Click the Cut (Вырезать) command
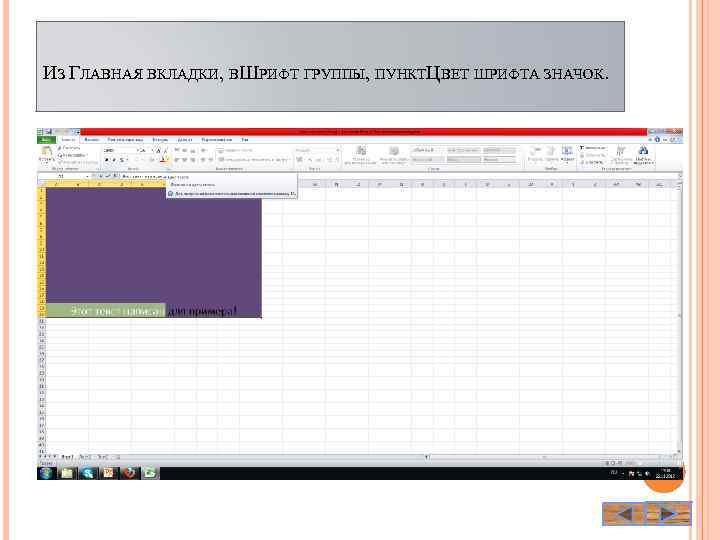This screenshot has width=720, height=540. [x=69, y=148]
